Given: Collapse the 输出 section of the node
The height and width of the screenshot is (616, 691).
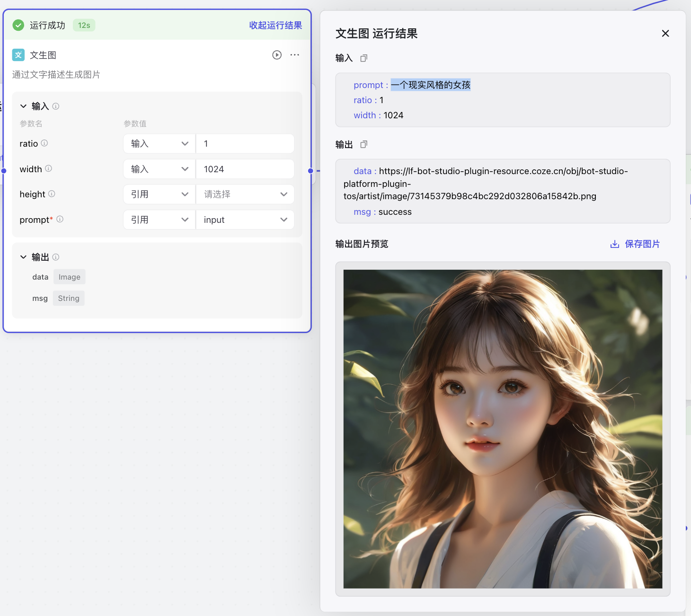Looking at the screenshot, I should click(23, 257).
